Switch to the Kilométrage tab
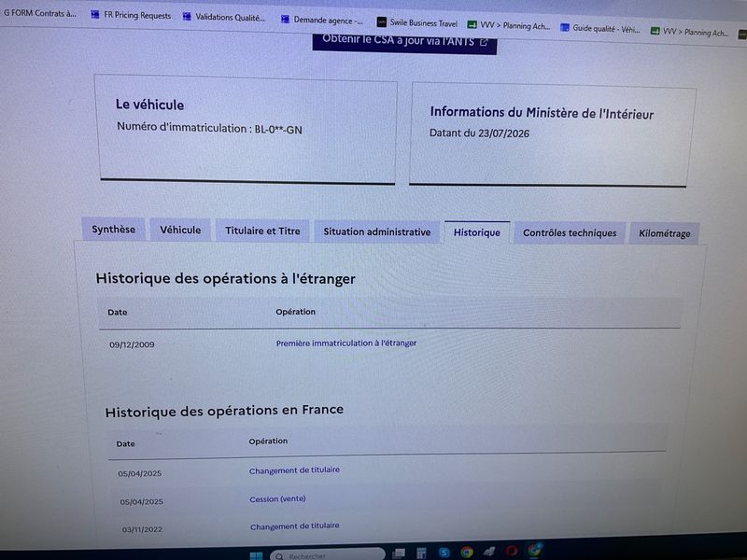The image size is (747, 560). coord(664,233)
